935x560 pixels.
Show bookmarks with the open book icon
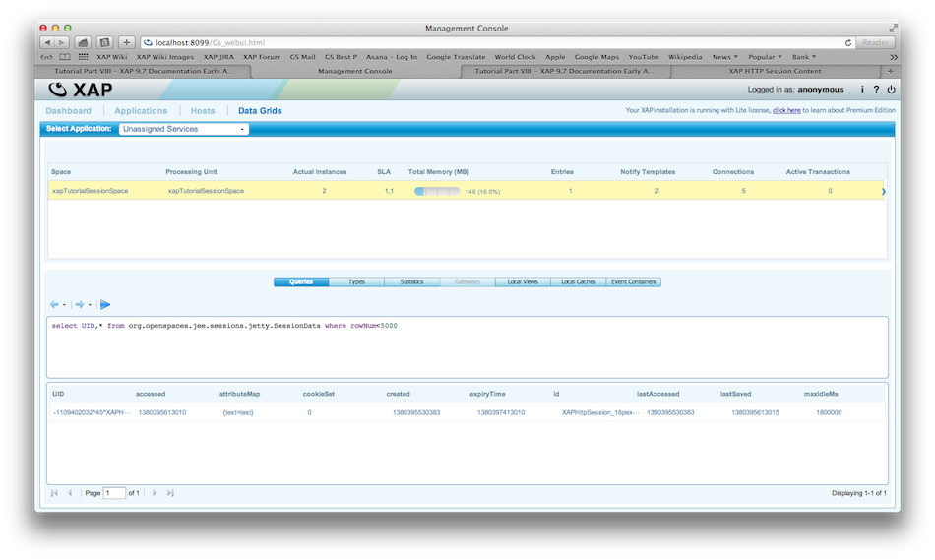[65, 57]
